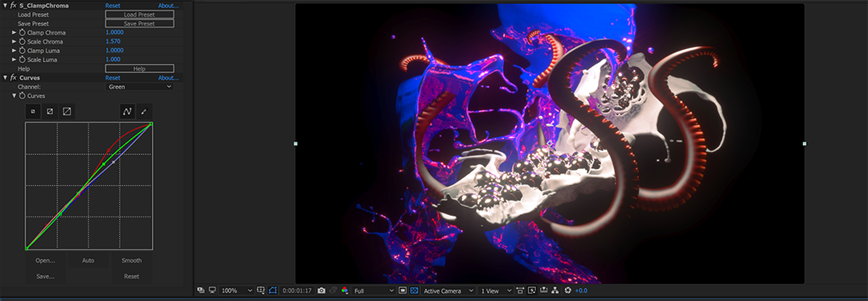
Task: Select the medium curve graph size icon
Action: pyautogui.click(x=50, y=111)
